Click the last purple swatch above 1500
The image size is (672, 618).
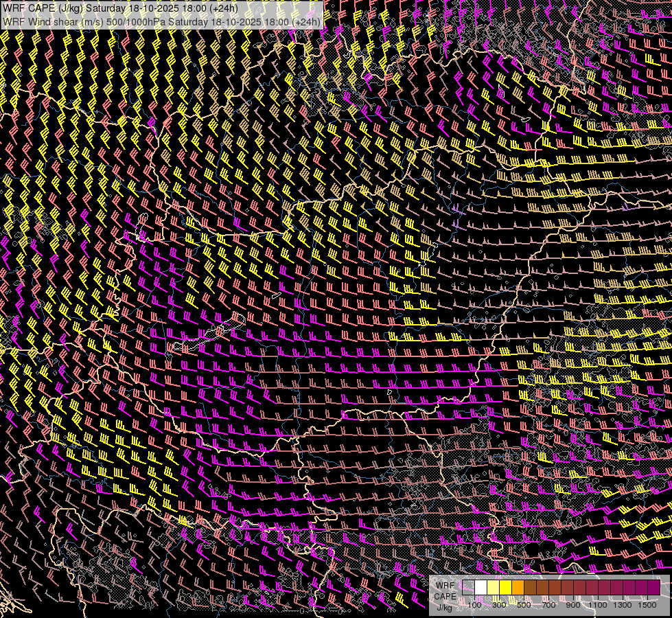point(653,587)
